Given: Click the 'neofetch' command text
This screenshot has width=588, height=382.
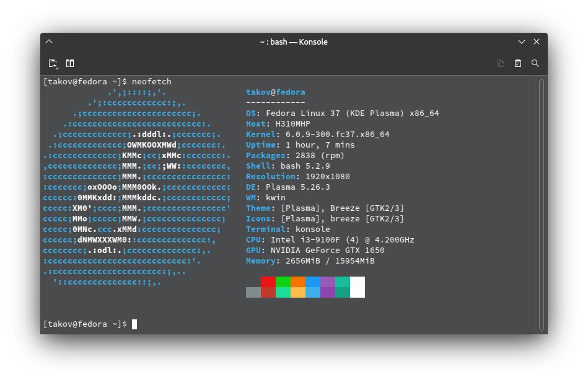Looking at the screenshot, I should pos(152,81).
